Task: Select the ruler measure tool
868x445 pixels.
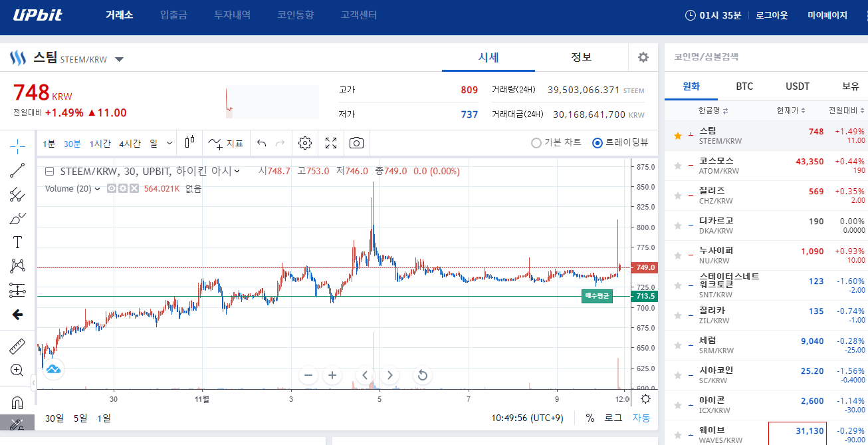Action: [18, 346]
